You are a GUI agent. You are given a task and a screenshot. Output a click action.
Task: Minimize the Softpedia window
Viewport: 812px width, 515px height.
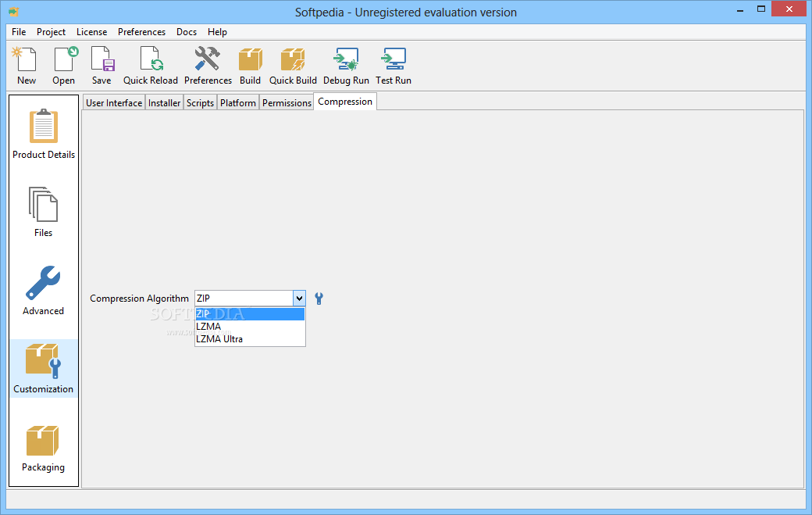click(x=740, y=9)
